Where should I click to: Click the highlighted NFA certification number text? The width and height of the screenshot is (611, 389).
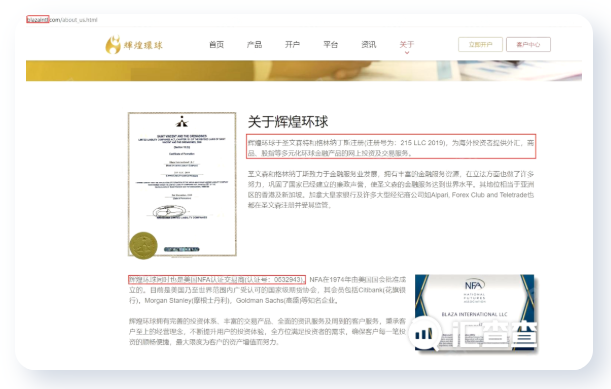click(217, 279)
